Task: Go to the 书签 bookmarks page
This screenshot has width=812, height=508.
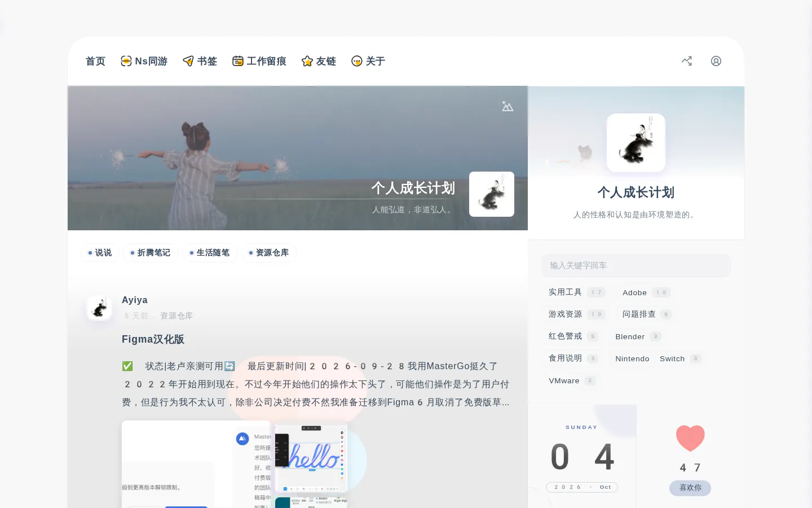Action: coord(200,61)
